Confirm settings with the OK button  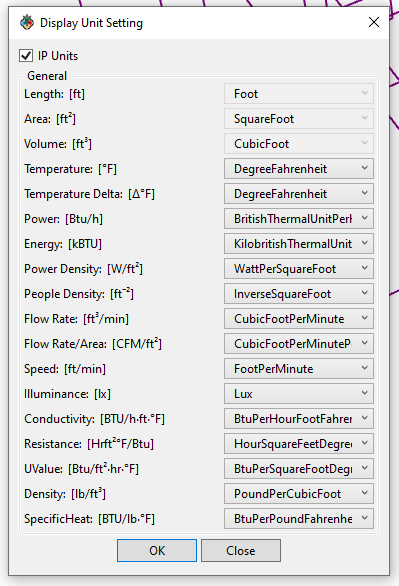[157, 550]
